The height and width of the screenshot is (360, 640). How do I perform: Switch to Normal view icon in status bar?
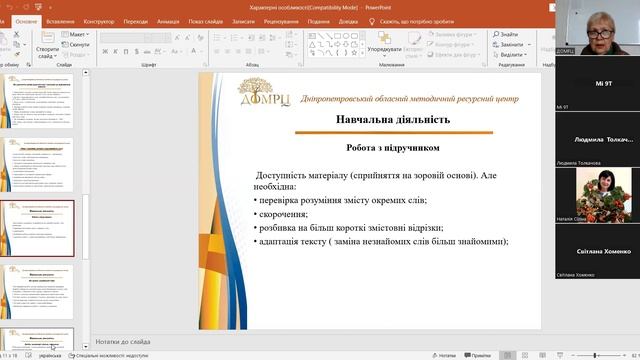coord(507,356)
